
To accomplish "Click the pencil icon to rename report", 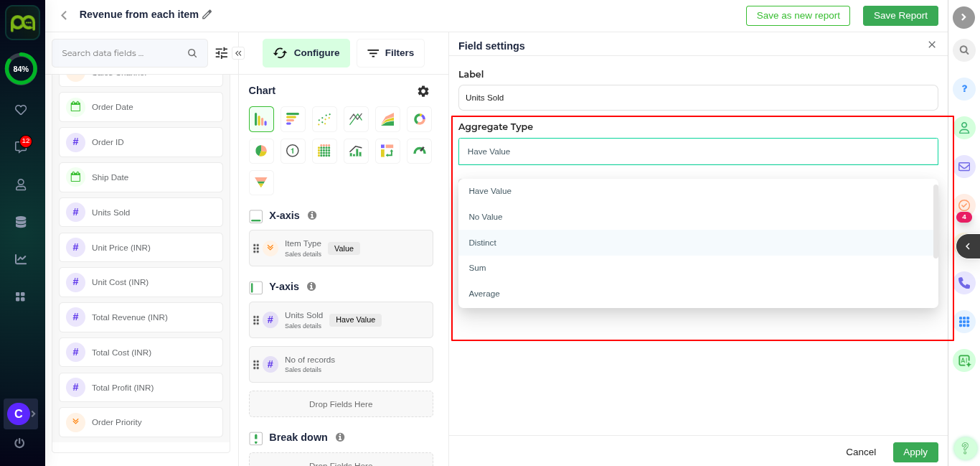I will tap(207, 14).
